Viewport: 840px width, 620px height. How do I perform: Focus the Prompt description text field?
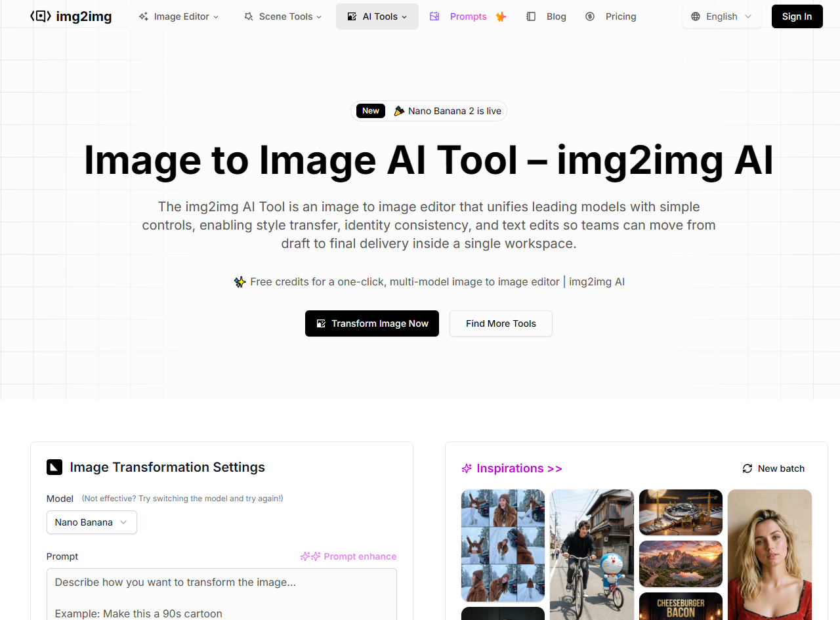click(x=221, y=594)
